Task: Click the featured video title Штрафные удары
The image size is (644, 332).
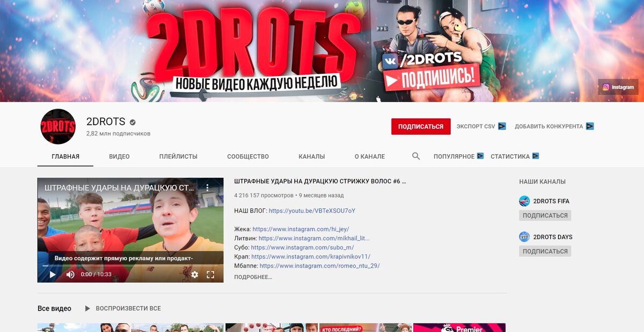Action: click(320, 182)
